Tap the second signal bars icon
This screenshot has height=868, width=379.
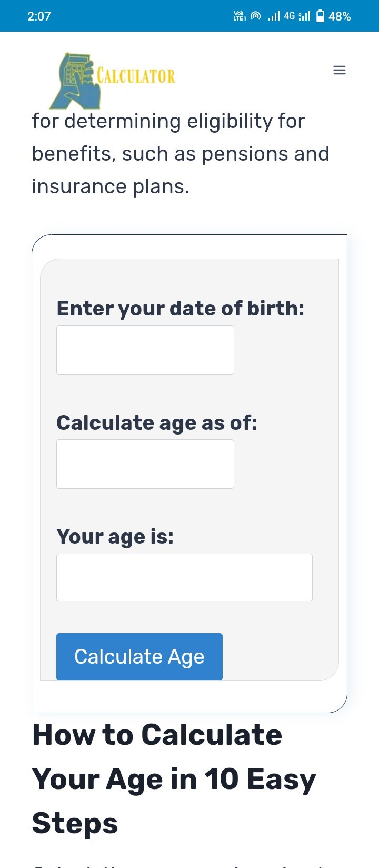click(304, 16)
